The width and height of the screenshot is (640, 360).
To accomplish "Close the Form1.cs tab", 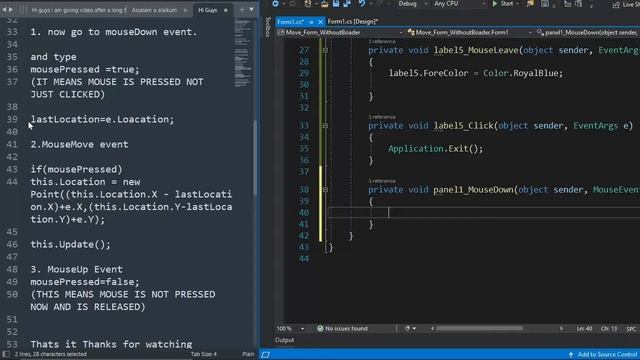I will 320,22.
